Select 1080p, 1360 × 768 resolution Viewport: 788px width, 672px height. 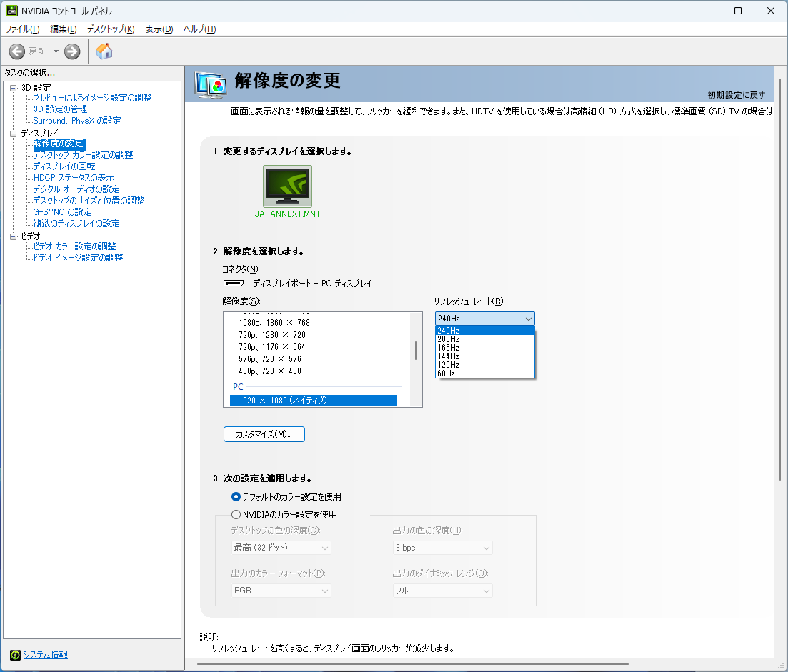point(274,323)
